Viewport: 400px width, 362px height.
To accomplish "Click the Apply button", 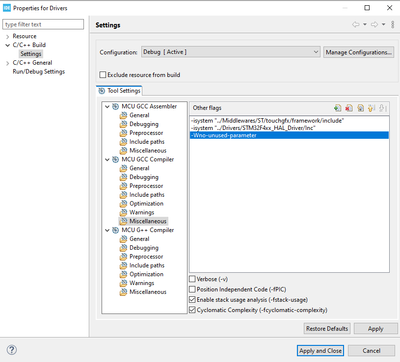I will coord(376,329).
